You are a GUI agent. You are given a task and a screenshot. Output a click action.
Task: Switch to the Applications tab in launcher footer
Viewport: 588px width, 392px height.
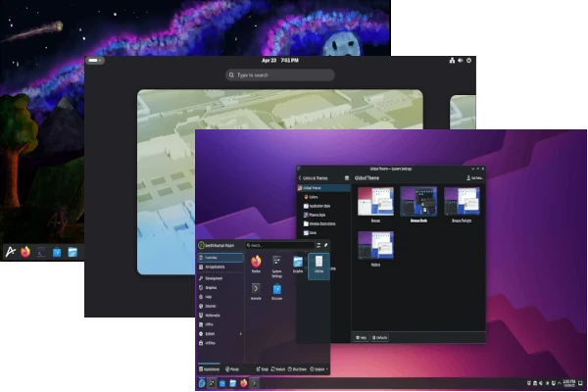[210, 369]
